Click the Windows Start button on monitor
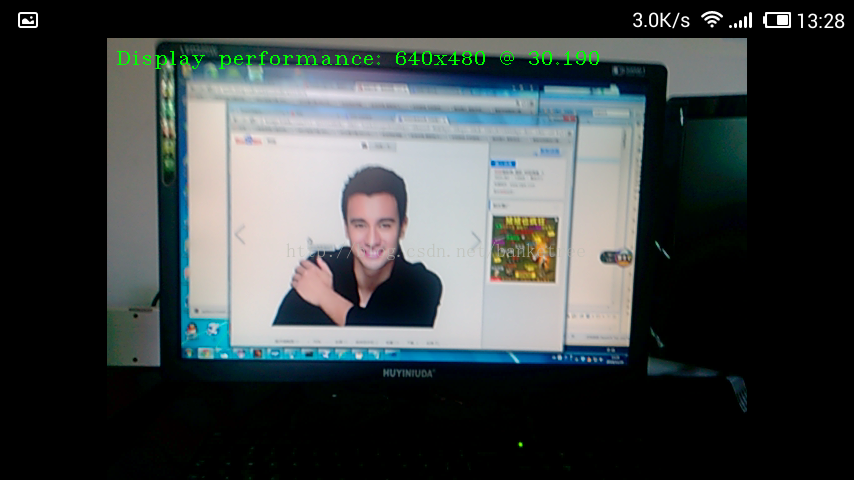Image resolution: width=854 pixels, height=480 pixels. pyautogui.click(x=188, y=353)
